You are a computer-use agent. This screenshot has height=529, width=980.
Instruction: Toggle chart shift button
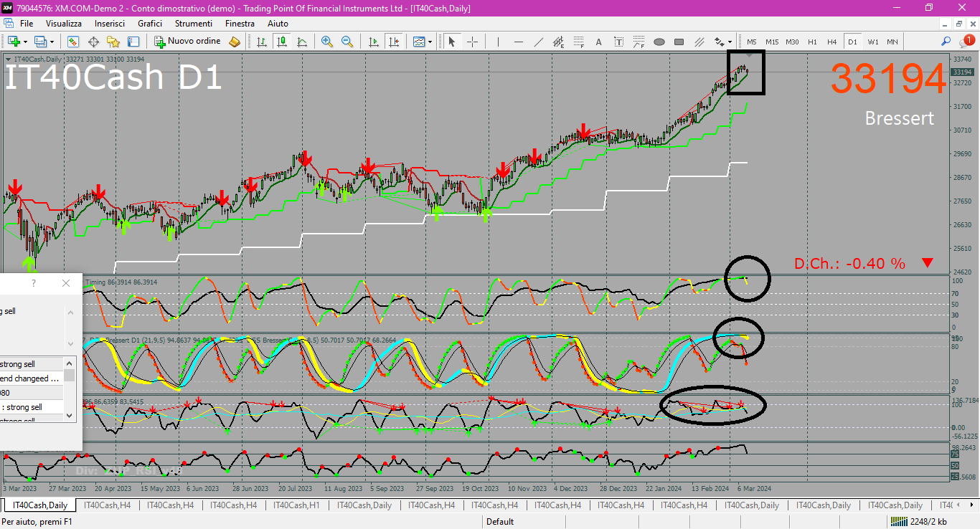coord(394,42)
